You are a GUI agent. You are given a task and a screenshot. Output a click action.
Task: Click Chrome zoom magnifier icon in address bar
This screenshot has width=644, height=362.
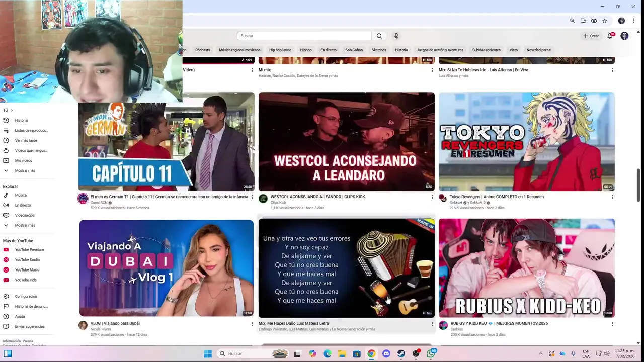[x=572, y=21]
